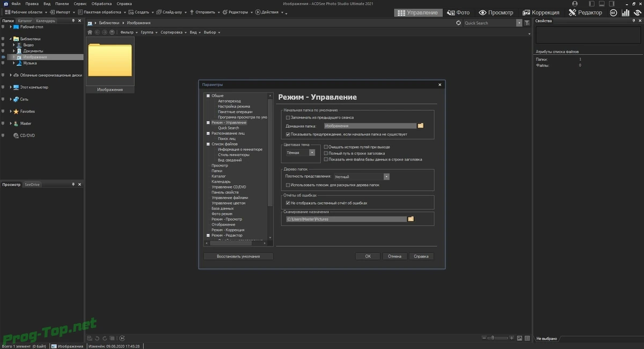Open the Сортировка dropdown
Image resolution: width=644 pixels, height=349 pixels.
coord(173,32)
